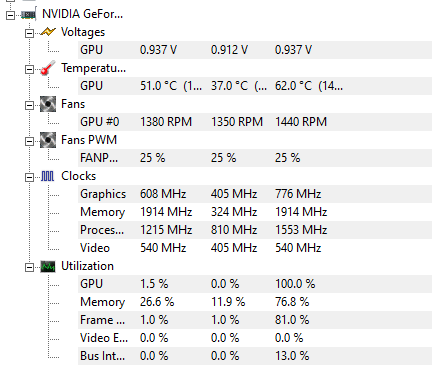Select the Memory clock 1914 MHz row

(255, 212)
